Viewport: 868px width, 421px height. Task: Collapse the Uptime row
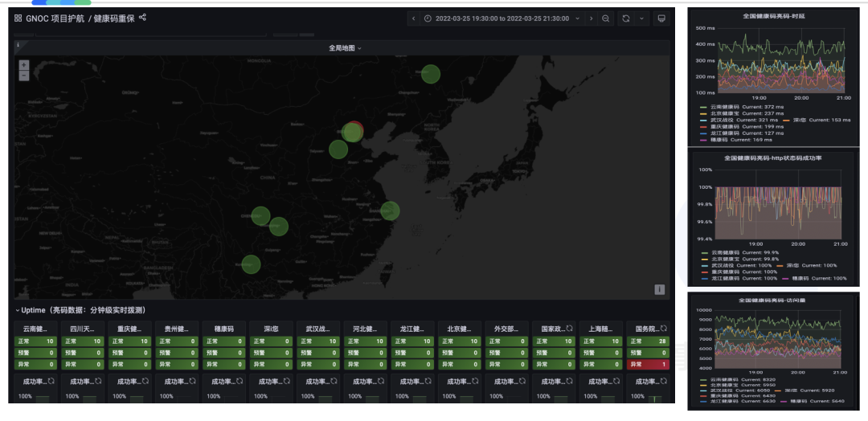click(80, 310)
